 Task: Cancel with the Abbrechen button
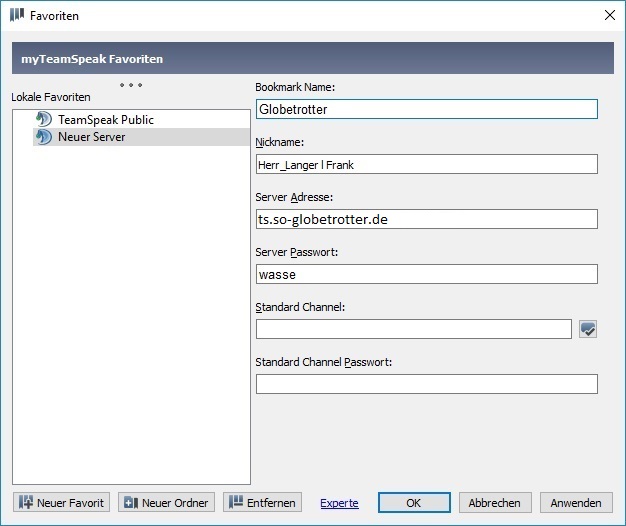pyautogui.click(x=495, y=502)
